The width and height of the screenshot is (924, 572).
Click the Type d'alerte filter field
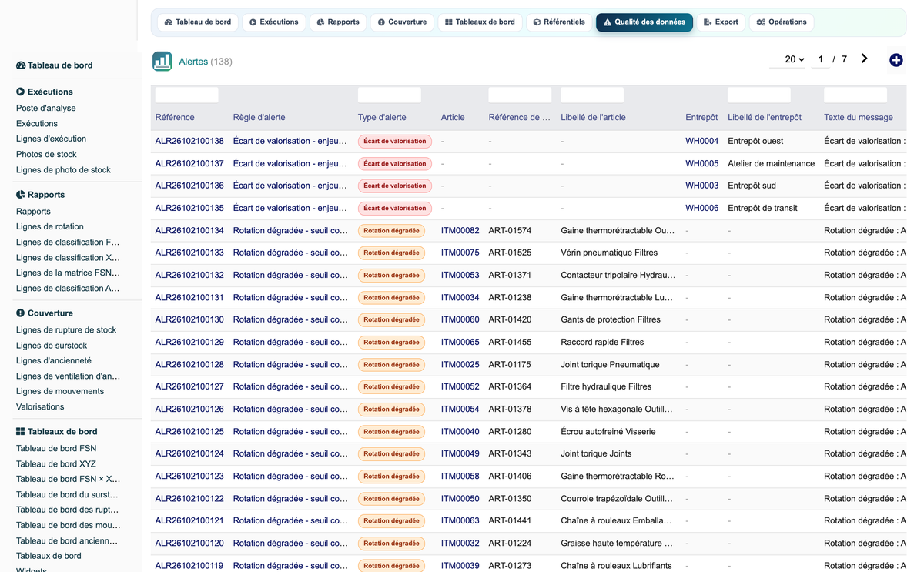390,95
